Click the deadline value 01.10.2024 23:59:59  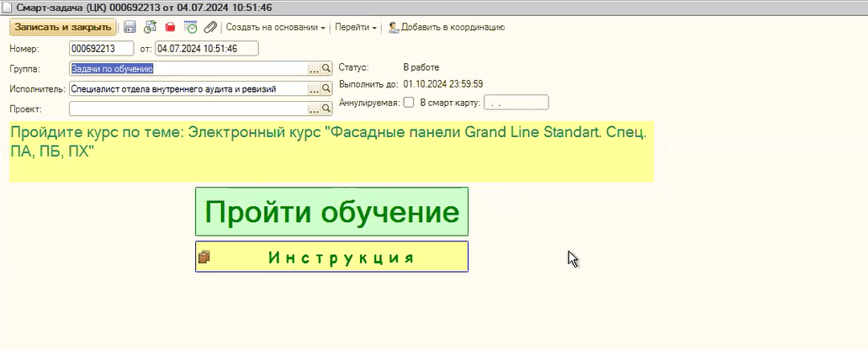click(x=443, y=84)
